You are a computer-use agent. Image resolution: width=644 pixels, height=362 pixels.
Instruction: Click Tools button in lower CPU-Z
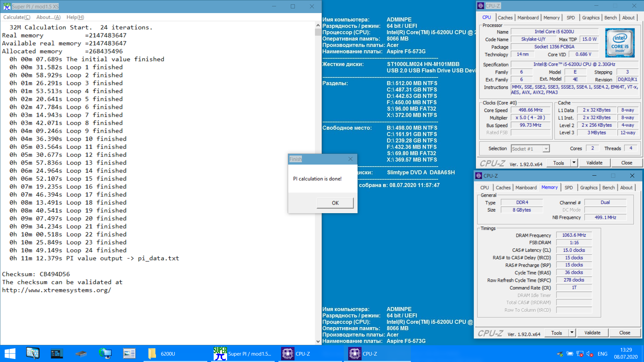[x=556, y=333]
